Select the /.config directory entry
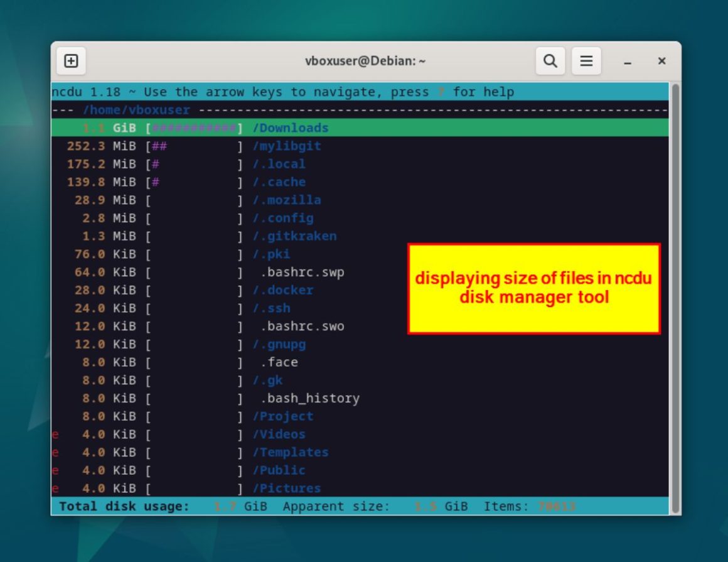This screenshot has height=562, width=728. click(x=283, y=219)
